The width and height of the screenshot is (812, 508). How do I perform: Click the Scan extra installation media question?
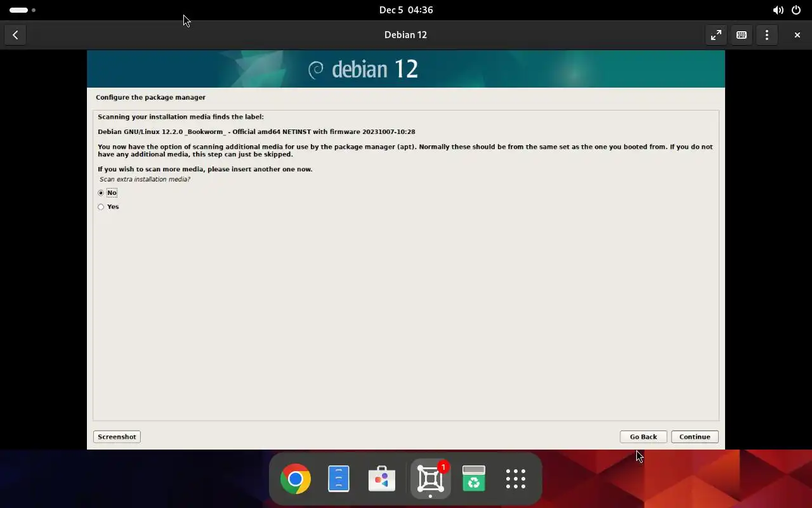[x=145, y=179]
